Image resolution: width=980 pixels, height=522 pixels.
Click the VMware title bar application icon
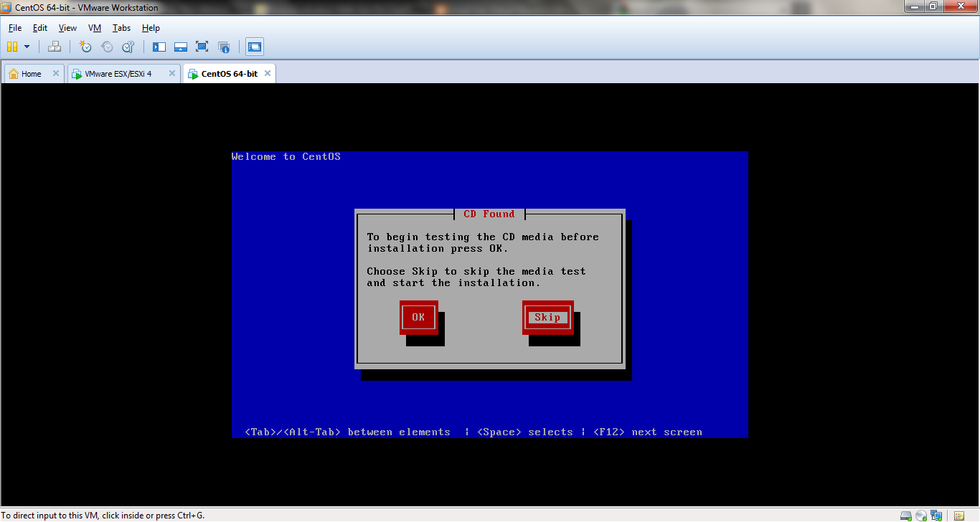[6, 7]
